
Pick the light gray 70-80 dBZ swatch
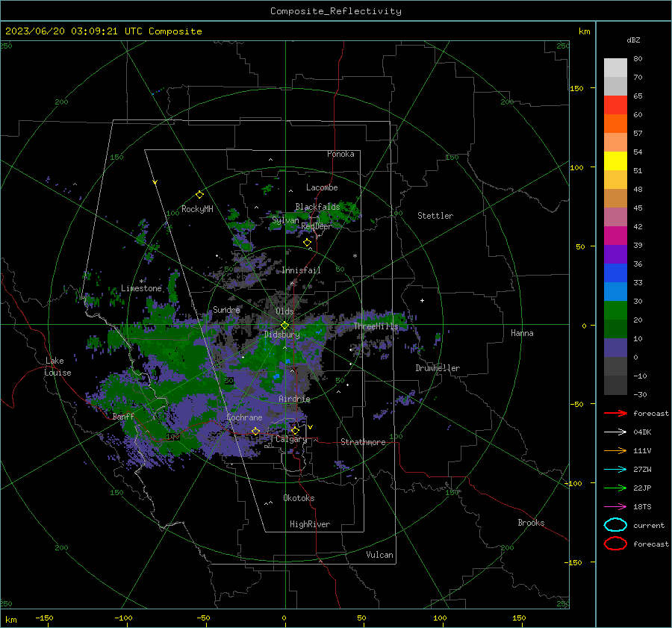pos(615,67)
